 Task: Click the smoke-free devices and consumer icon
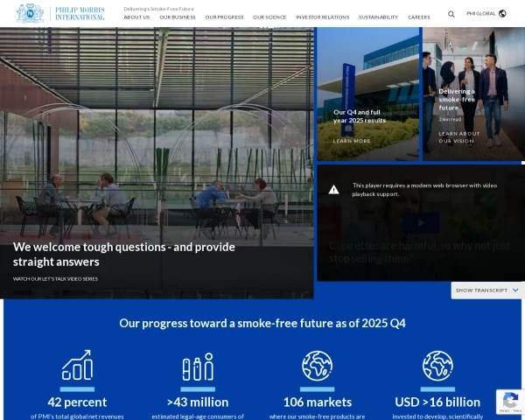tap(198, 367)
